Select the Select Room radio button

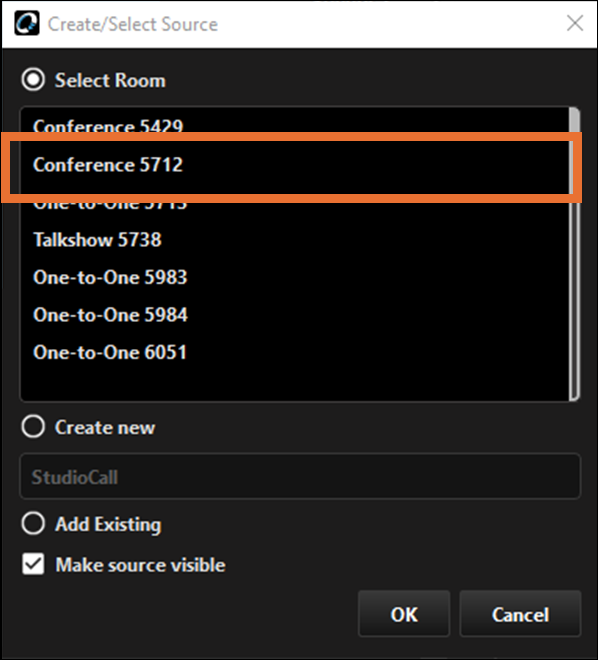[x=33, y=79]
